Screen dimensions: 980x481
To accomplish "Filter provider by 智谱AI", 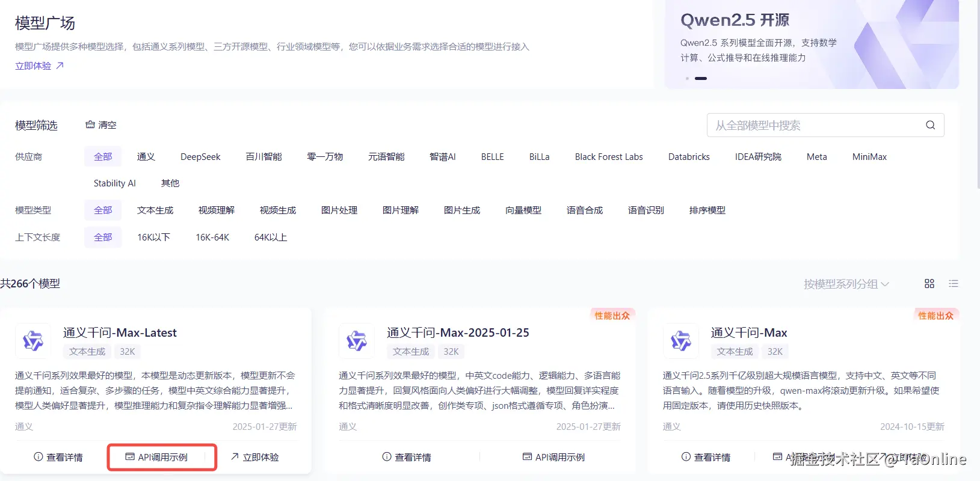I will pyautogui.click(x=443, y=156).
